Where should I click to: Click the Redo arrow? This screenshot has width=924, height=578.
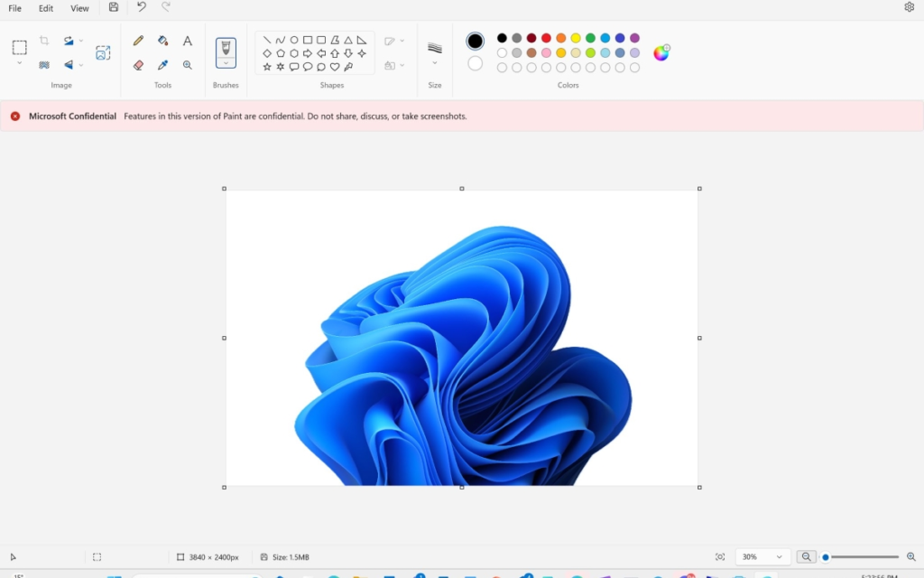pos(166,7)
